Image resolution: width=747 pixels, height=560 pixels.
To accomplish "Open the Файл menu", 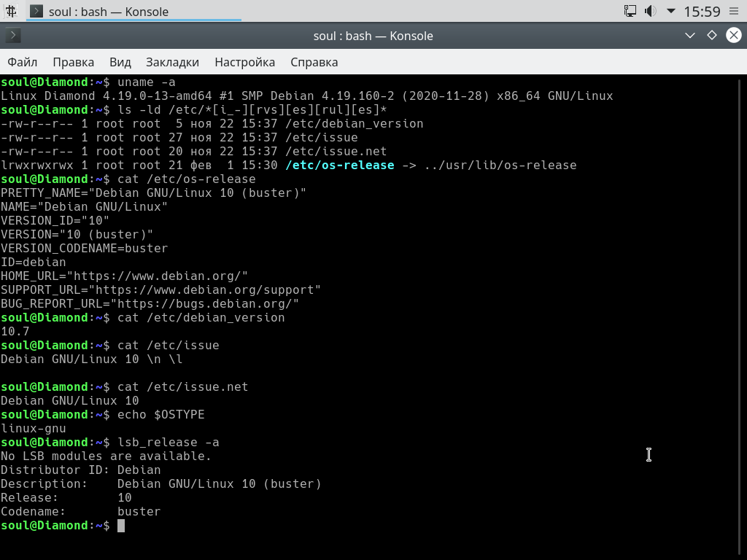I will [23, 63].
